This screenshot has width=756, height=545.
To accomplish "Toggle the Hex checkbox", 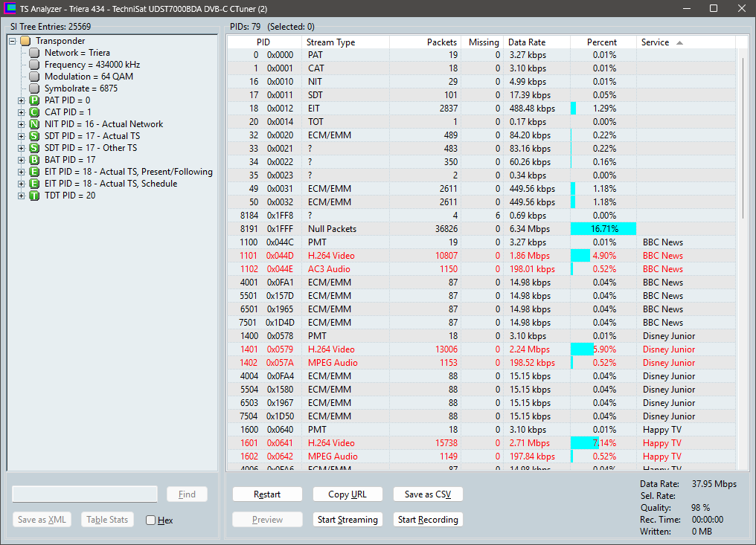I will pyautogui.click(x=151, y=520).
